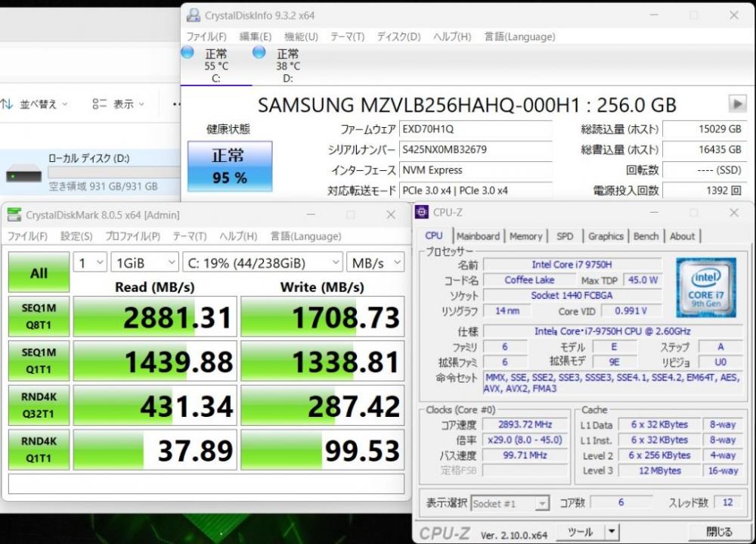Screen dimensions: 756x544
Task: Switch to the About tab in CPU-Z
Action: tap(682, 236)
